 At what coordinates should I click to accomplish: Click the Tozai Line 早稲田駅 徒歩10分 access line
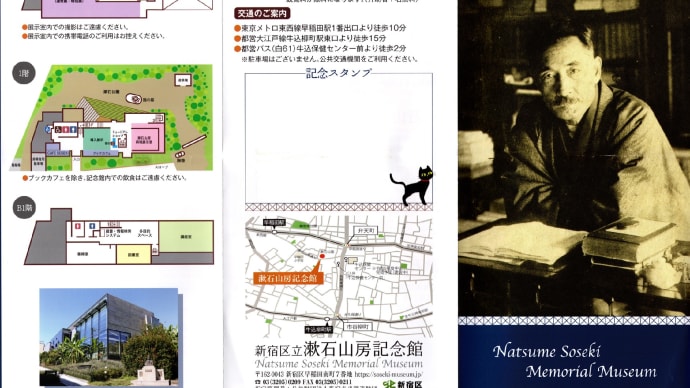point(320,28)
